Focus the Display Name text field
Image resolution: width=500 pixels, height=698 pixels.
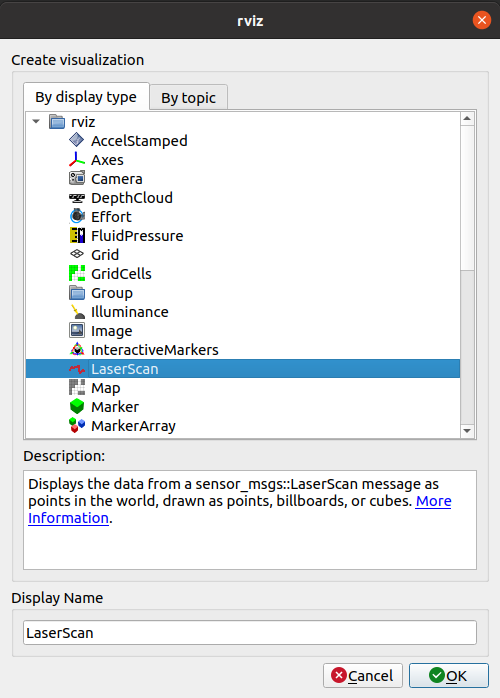click(250, 633)
